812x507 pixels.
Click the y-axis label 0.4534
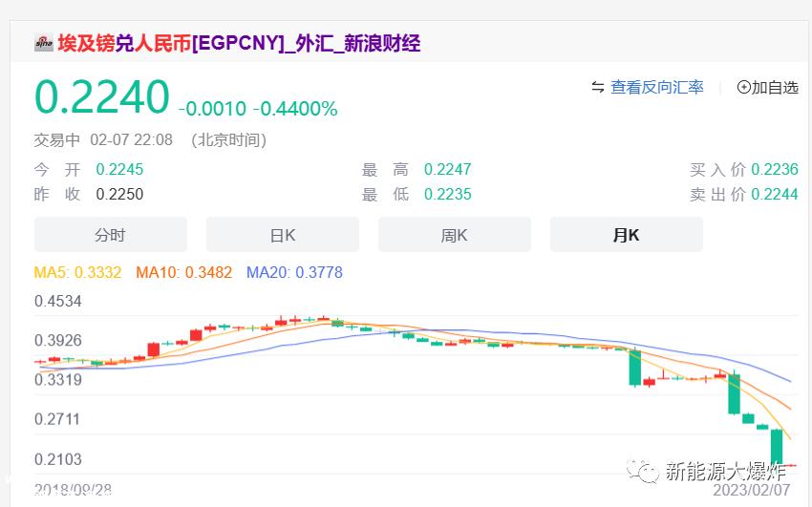coord(58,301)
